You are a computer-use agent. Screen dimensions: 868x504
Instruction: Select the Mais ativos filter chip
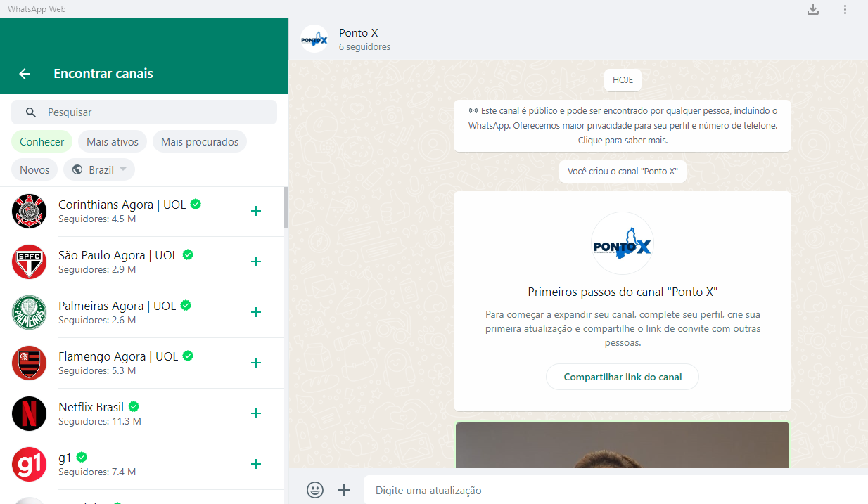click(x=113, y=141)
